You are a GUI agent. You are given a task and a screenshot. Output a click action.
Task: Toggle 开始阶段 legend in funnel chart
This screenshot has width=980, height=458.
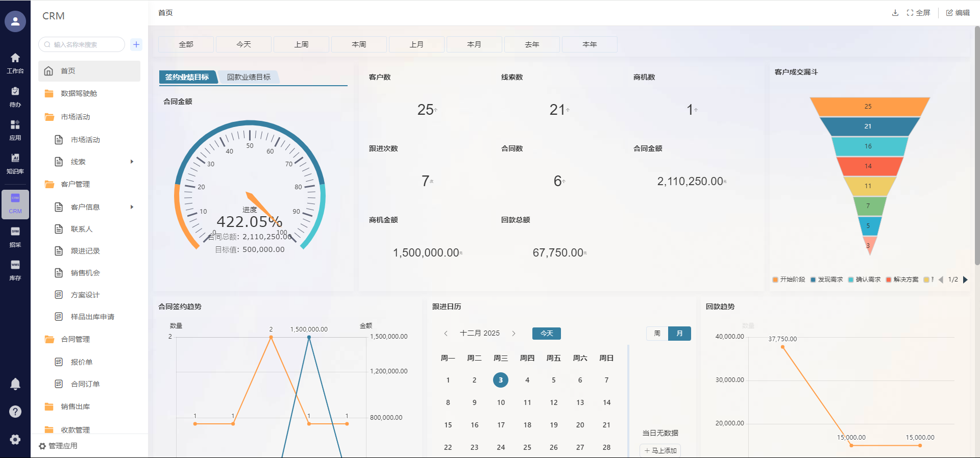[789, 279]
